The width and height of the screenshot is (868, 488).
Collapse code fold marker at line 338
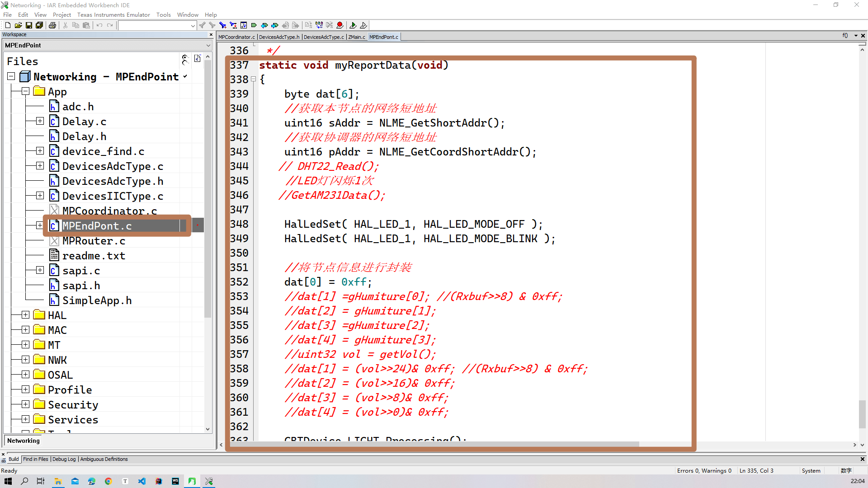(254, 79)
